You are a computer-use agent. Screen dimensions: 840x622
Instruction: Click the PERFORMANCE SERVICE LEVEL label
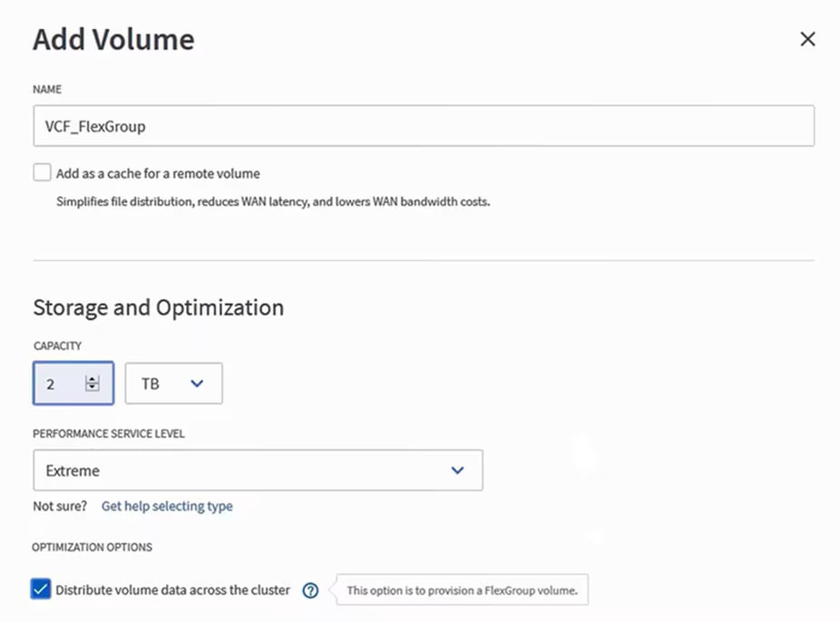(109, 433)
